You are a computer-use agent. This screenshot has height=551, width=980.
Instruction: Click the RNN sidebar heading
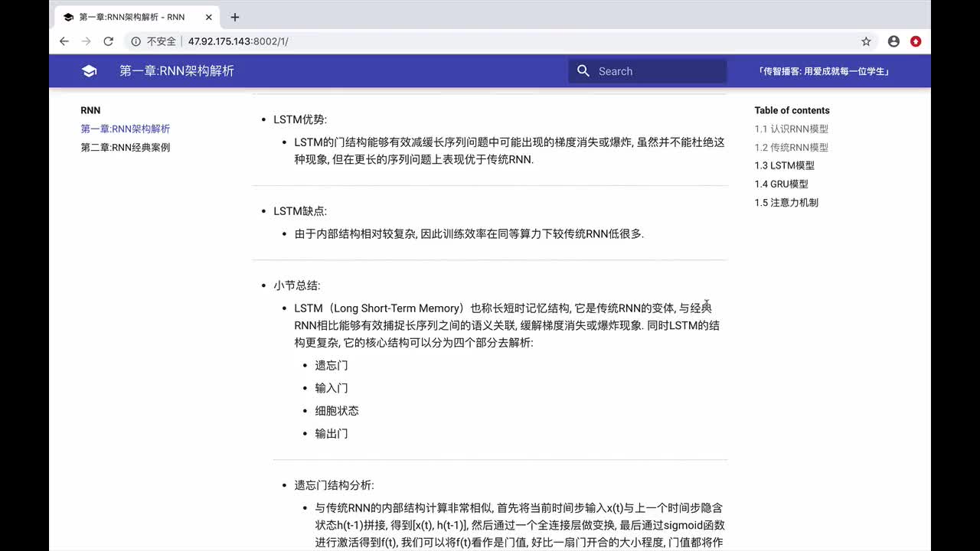90,110
